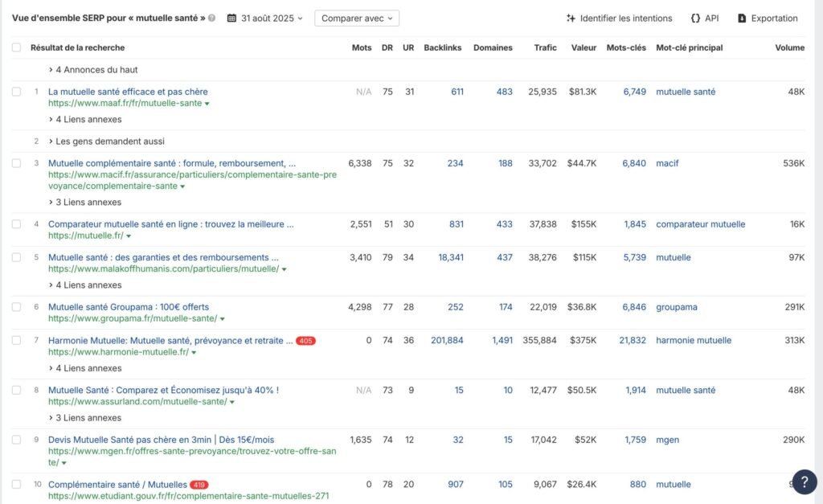Click the info icon beside the SERP title

(211, 18)
